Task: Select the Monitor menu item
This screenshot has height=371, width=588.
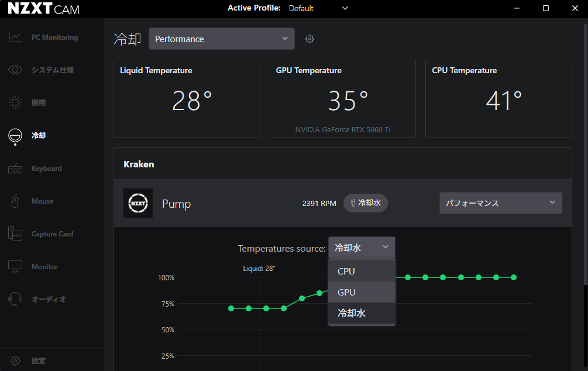Action: (44, 266)
